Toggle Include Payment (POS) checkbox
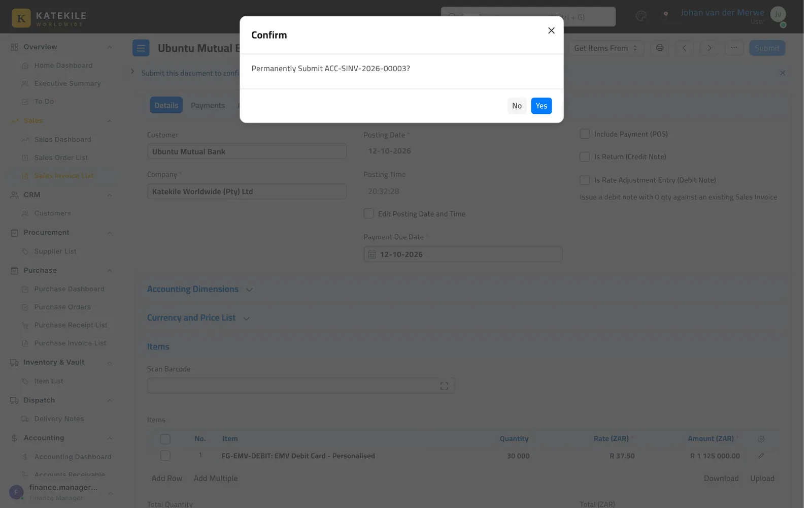Viewport: 812px width, 508px height. (585, 134)
